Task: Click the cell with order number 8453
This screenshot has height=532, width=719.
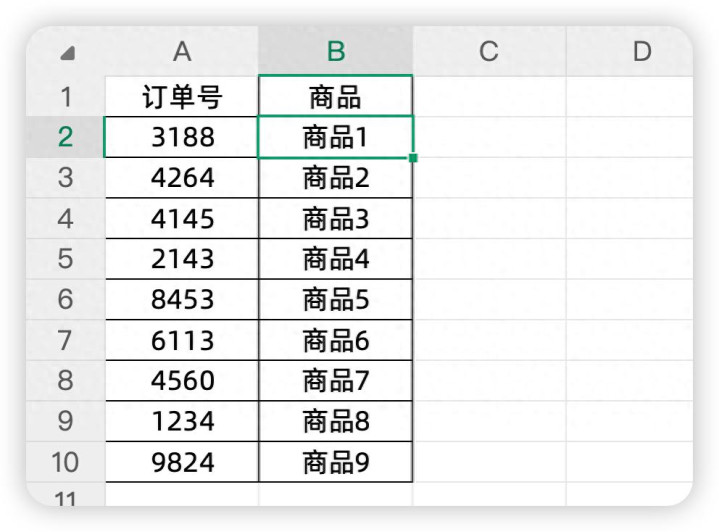Action: (182, 300)
